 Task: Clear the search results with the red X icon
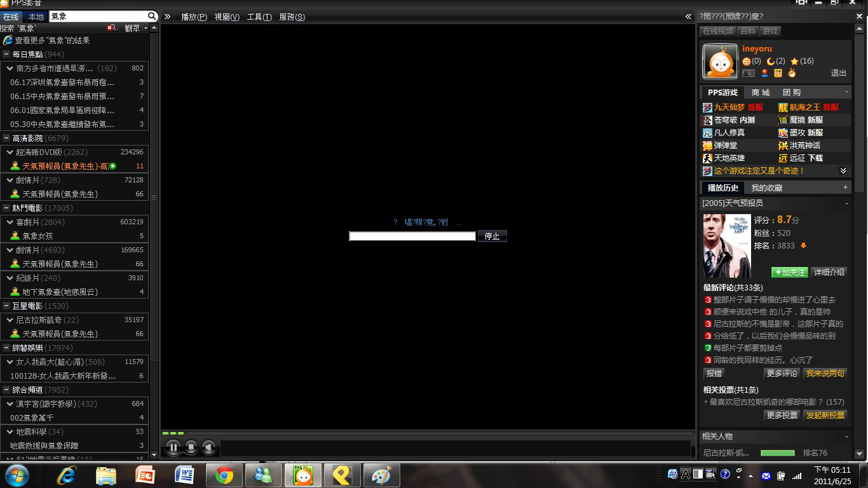(111, 28)
